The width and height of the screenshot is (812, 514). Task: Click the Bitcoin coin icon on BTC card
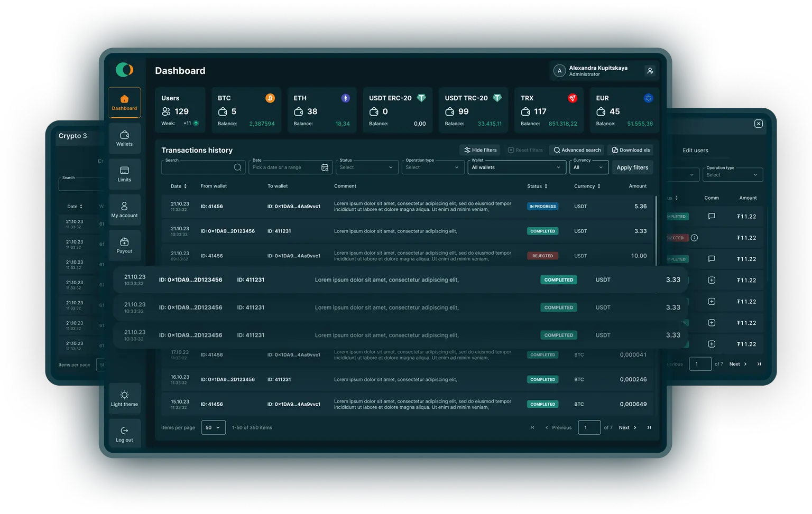point(270,98)
